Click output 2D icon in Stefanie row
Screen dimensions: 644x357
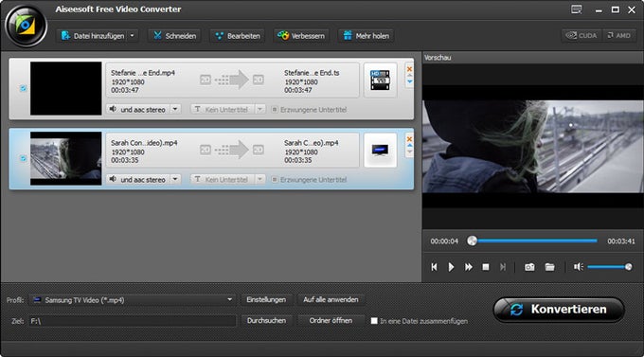[x=259, y=80]
